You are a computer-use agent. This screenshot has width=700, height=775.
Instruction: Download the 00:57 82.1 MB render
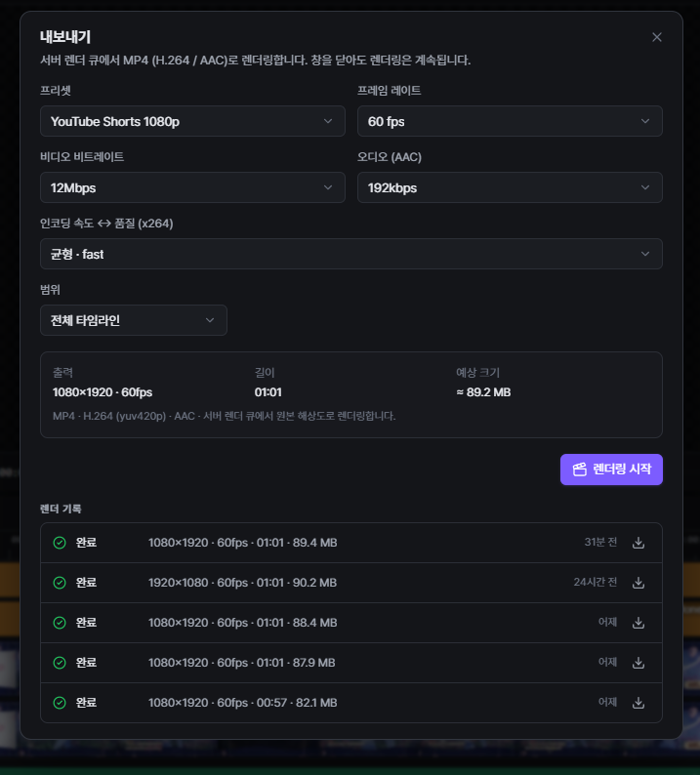click(x=638, y=703)
